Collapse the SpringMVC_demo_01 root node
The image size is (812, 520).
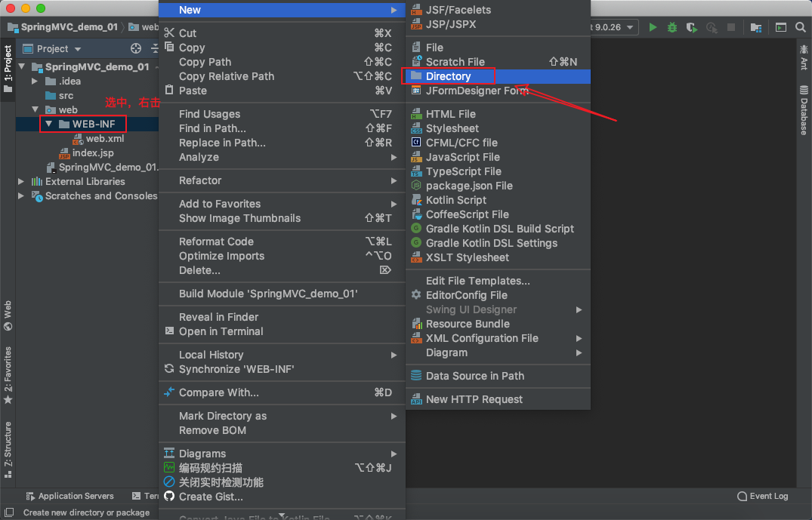[22, 66]
